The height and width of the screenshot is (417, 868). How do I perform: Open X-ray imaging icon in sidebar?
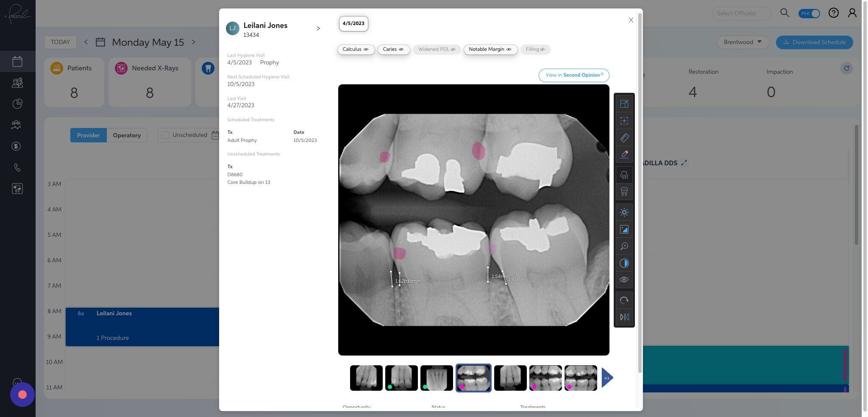(17, 189)
